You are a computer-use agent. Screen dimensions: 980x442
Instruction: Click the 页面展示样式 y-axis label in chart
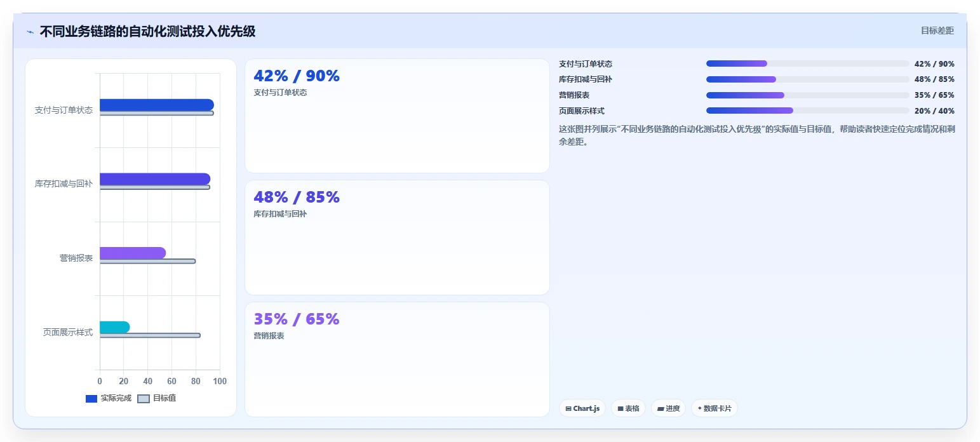(x=68, y=332)
